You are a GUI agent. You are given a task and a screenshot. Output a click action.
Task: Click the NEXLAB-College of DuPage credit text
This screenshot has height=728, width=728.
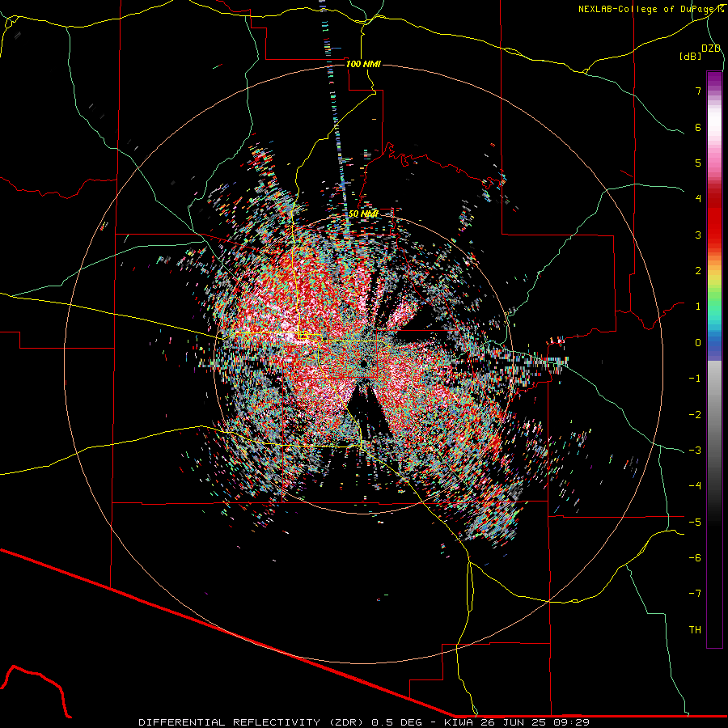coord(650,9)
